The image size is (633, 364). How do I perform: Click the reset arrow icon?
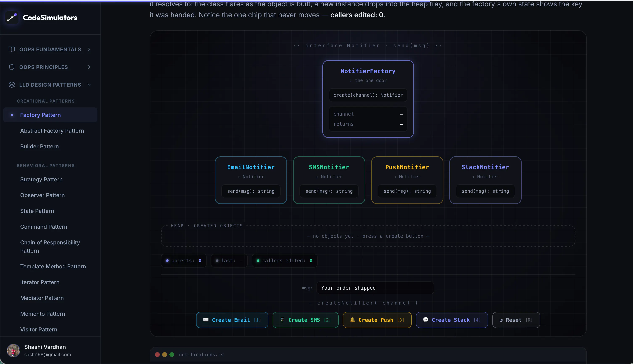(501, 320)
